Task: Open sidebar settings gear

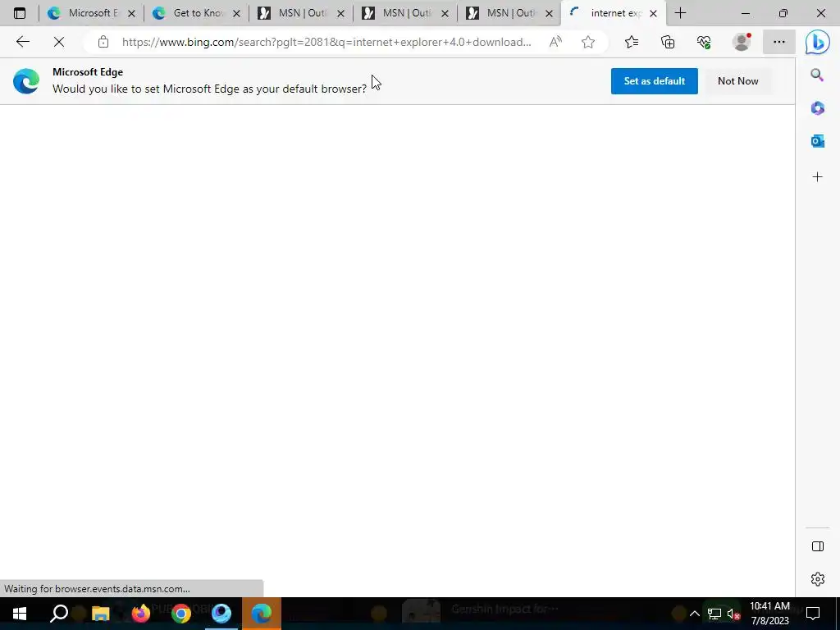Action: tap(818, 579)
